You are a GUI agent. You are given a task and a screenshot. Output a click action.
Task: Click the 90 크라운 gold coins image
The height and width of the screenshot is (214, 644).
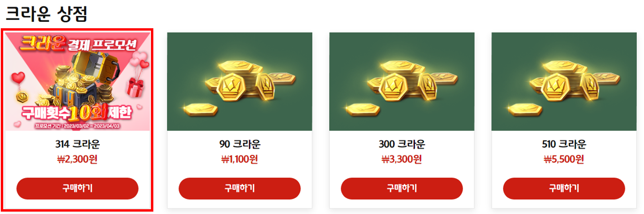pos(239,82)
